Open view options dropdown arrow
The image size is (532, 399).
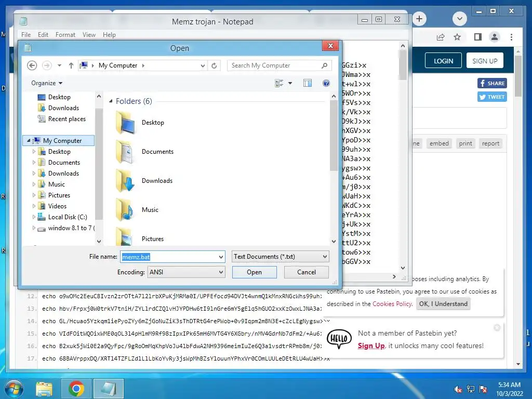(290, 83)
